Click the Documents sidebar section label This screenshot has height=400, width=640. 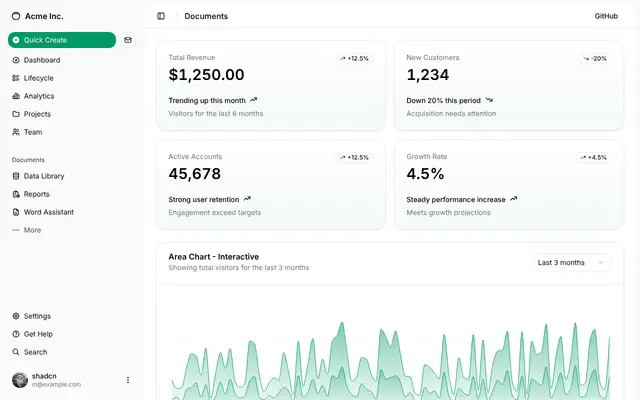28,160
